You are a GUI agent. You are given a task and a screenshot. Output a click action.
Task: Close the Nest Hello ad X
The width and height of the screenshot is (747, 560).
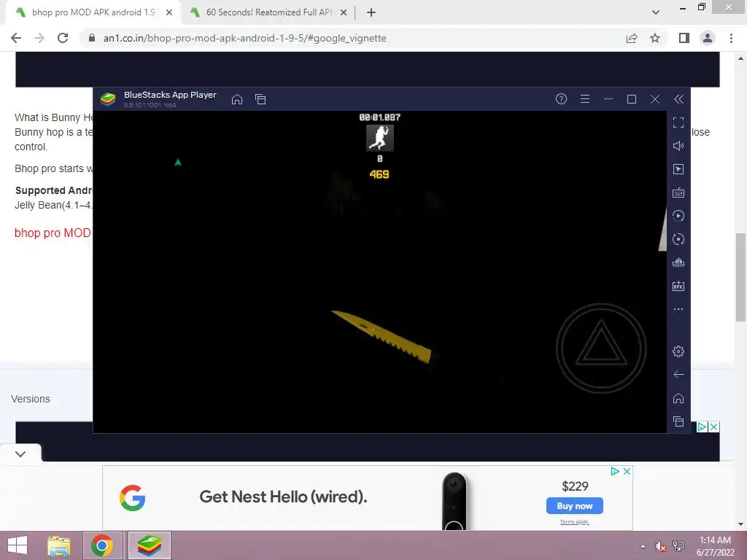[x=627, y=471]
